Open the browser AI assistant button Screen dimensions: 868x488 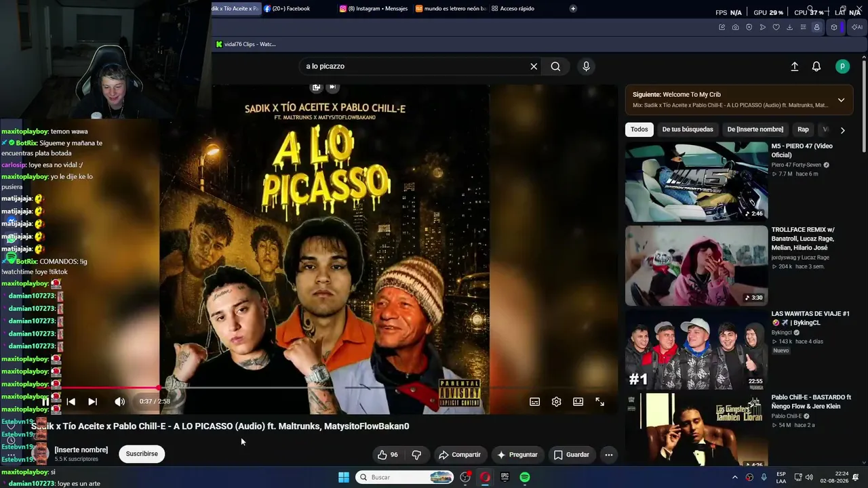856,27
